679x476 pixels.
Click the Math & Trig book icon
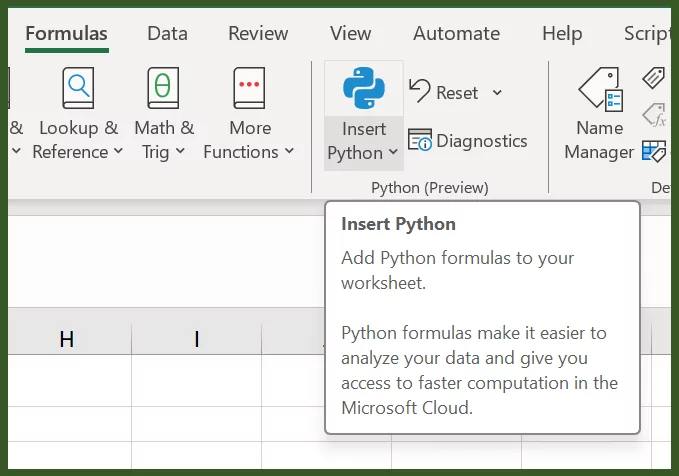point(163,89)
